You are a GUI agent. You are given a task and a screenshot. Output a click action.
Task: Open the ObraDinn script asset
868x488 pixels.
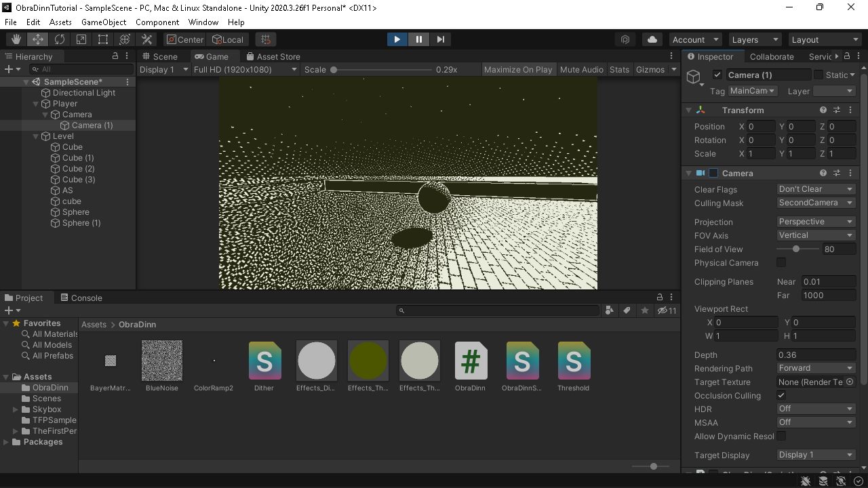pyautogui.click(x=471, y=367)
